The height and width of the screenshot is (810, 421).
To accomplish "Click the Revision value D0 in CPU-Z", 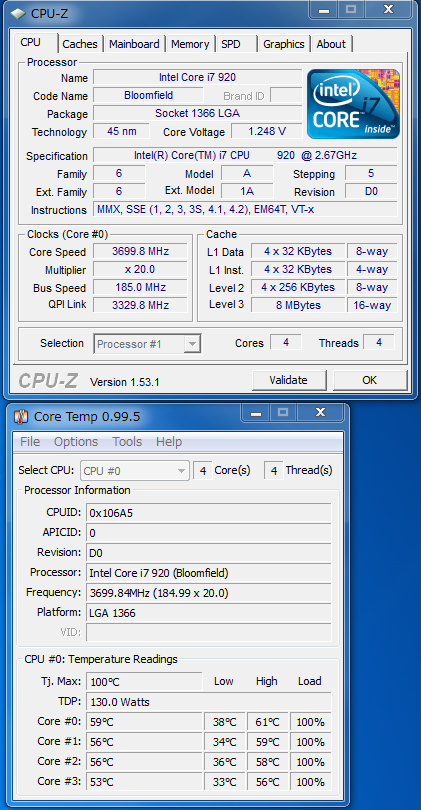I will coord(371,191).
